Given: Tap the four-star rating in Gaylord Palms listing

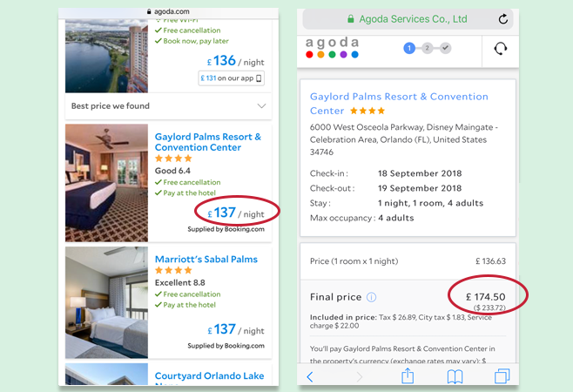Looking at the screenshot, I should [x=173, y=159].
